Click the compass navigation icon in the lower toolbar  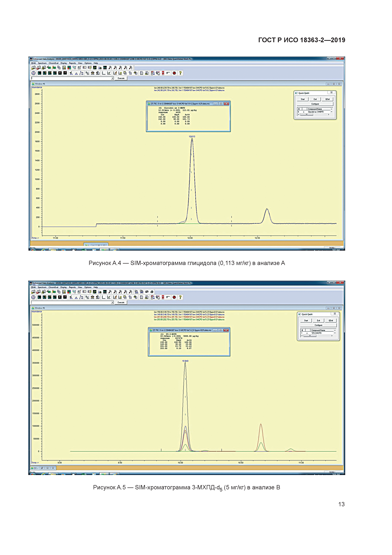pyautogui.click(x=33, y=297)
